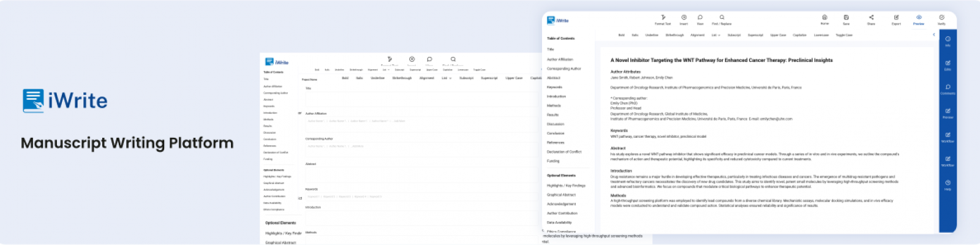Click 'Author Attributes' heading in preview document
This screenshot has height=245, width=980.
coord(625,72)
